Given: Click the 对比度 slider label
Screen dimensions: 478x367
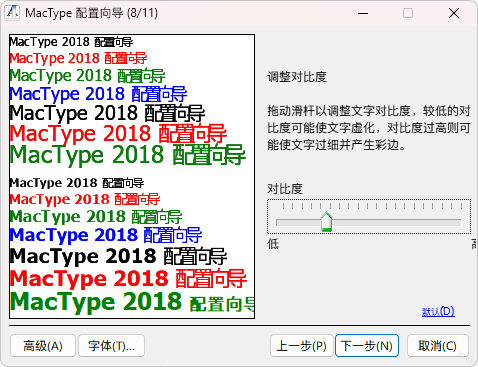Looking at the screenshot, I should point(285,189).
